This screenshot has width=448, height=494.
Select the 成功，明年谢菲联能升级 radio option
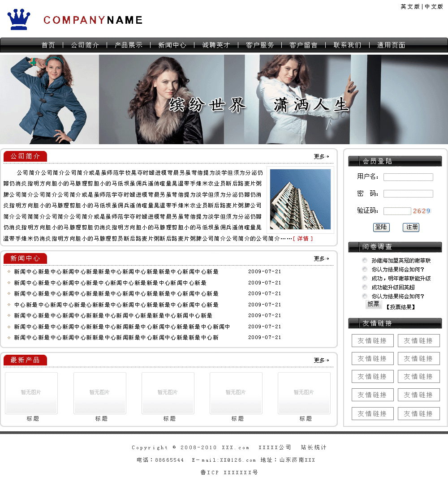coord(365,279)
